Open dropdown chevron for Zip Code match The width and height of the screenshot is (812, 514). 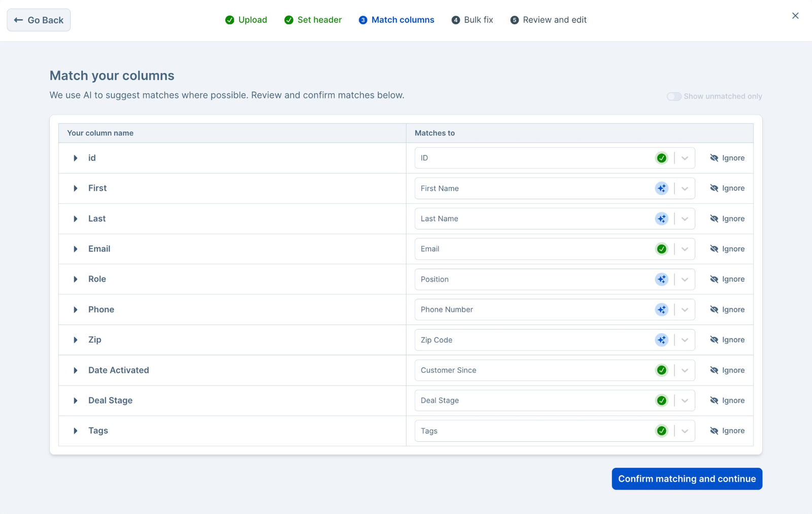[685, 340]
